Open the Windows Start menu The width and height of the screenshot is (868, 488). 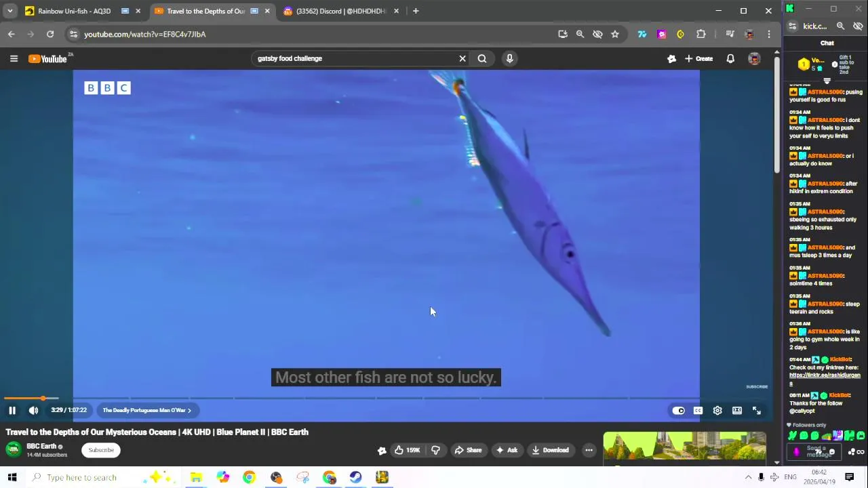[x=12, y=477]
